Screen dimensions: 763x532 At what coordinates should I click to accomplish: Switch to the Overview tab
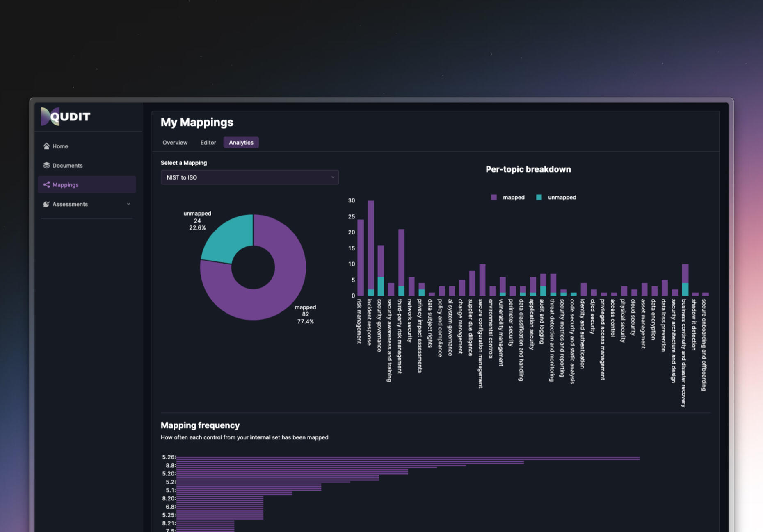click(x=175, y=143)
